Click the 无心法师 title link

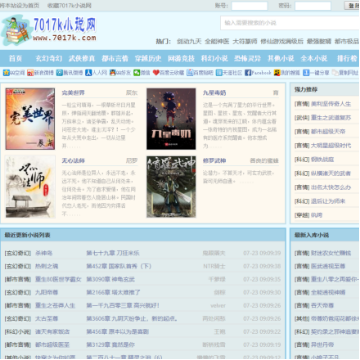click(x=73, y=161)
